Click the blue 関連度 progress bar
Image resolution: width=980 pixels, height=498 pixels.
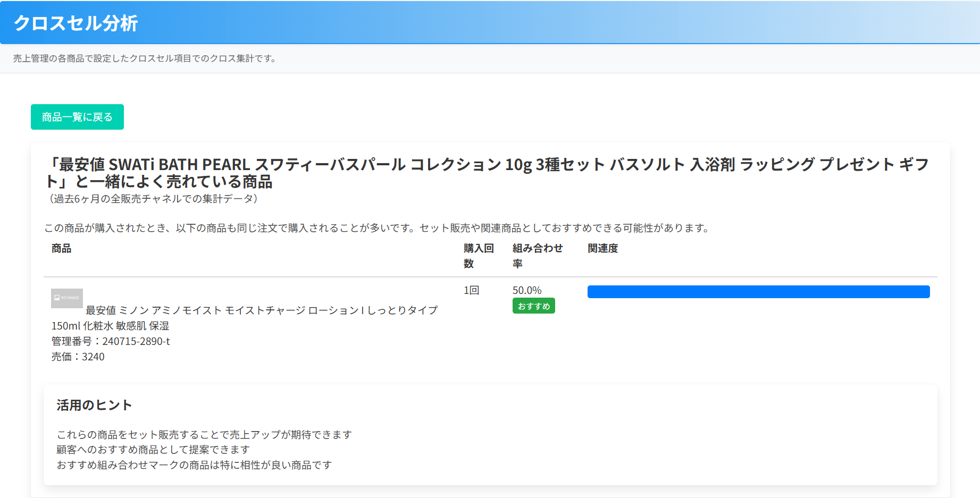(x=758, y=292)
